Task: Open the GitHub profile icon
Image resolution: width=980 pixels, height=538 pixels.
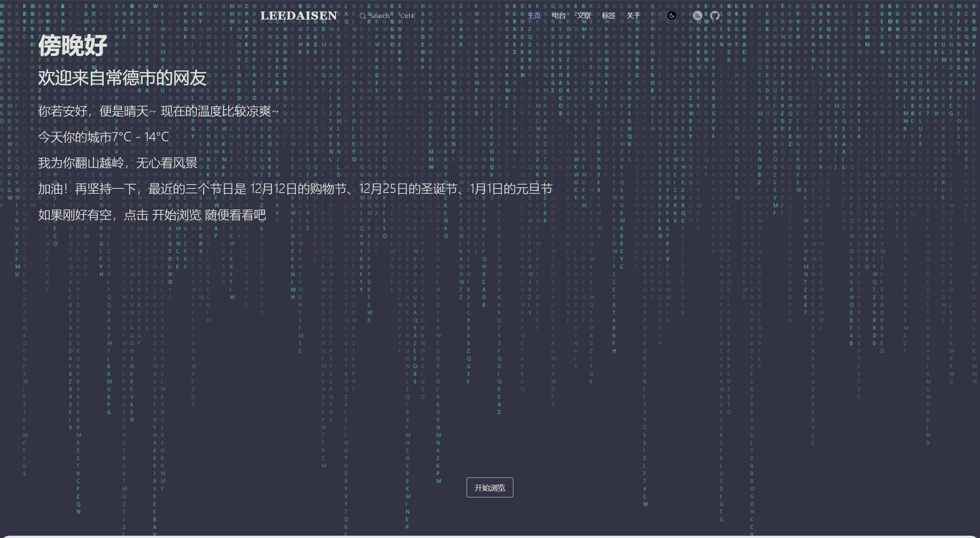Action: point(715,15)
